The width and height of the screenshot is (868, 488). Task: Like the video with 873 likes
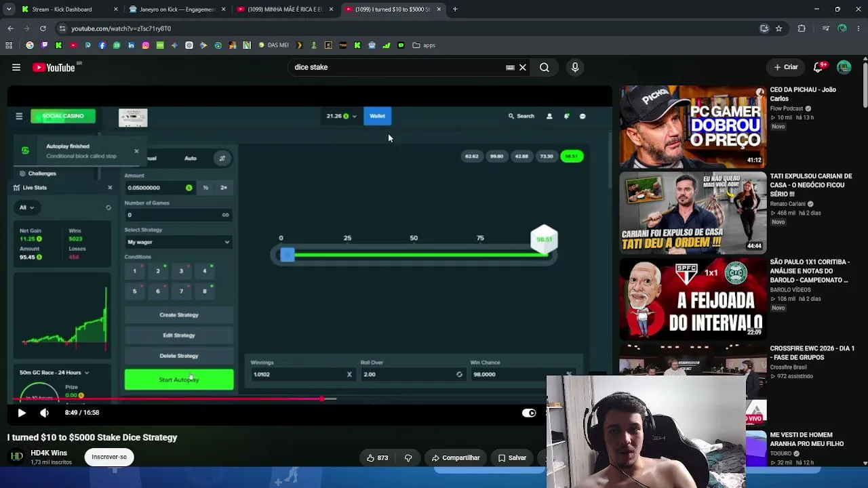click(x=378, y=457)
